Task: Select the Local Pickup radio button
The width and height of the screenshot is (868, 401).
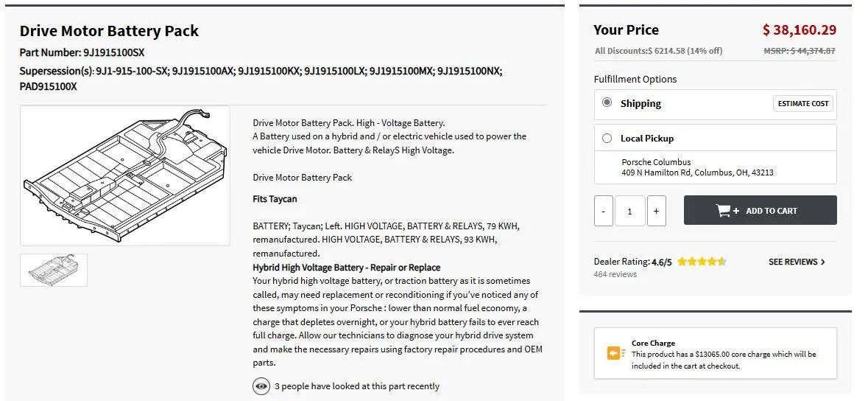Action: tap(607, 138)
